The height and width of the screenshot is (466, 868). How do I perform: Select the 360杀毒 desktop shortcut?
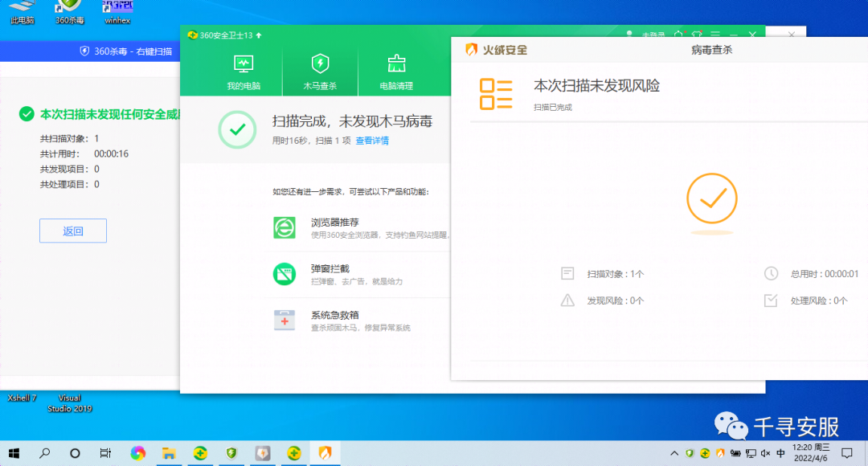coord(70,12)
